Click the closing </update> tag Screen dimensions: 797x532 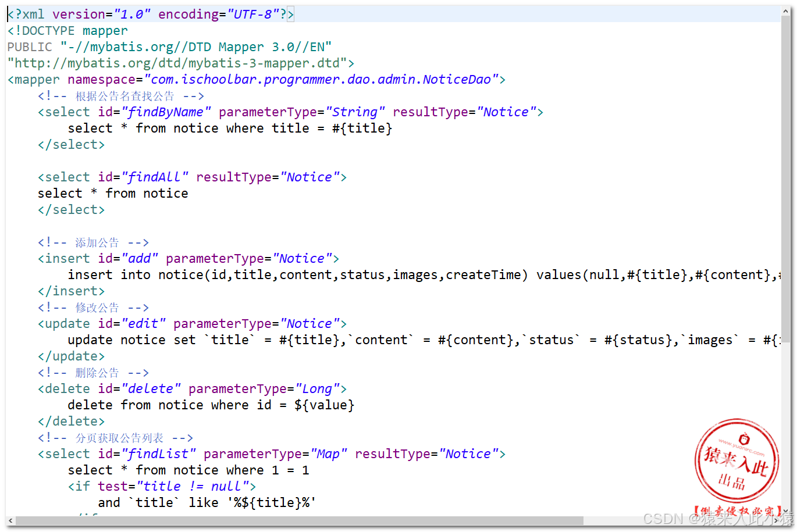pos(71,356)
